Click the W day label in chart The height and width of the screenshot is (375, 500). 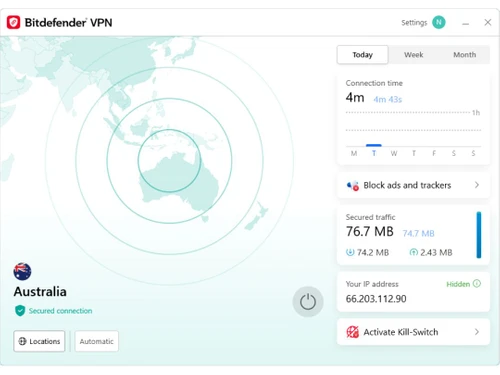(x=394, y=153)
